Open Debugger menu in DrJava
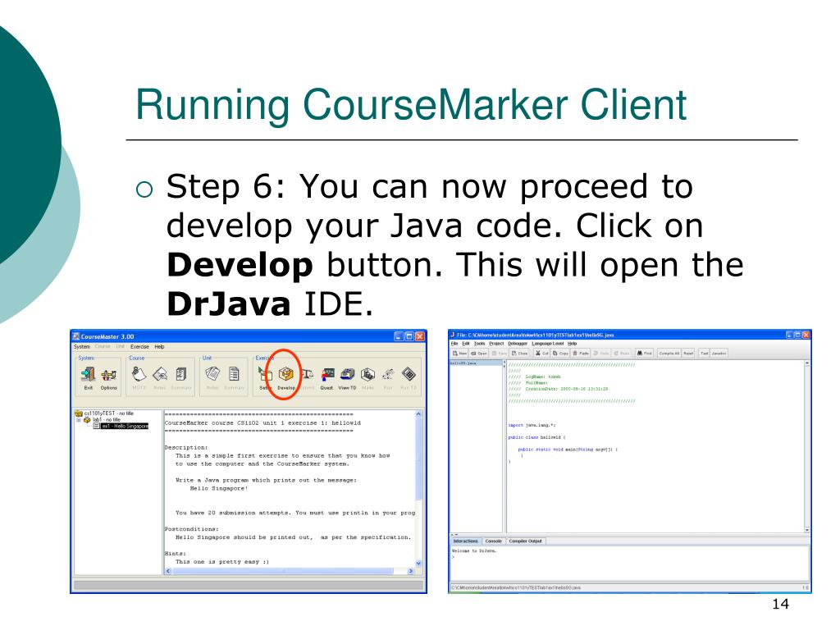This screenshot has width=840, height=630. (x=518, y=344)
